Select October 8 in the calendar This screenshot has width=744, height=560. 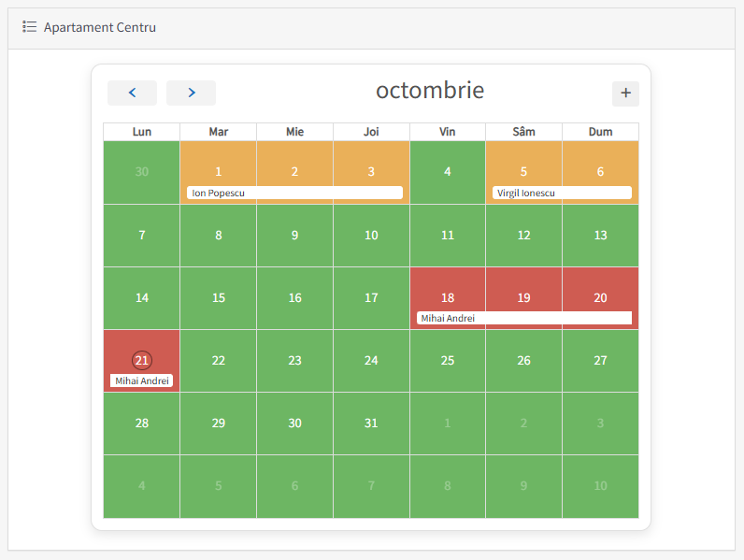pos(219,236)
